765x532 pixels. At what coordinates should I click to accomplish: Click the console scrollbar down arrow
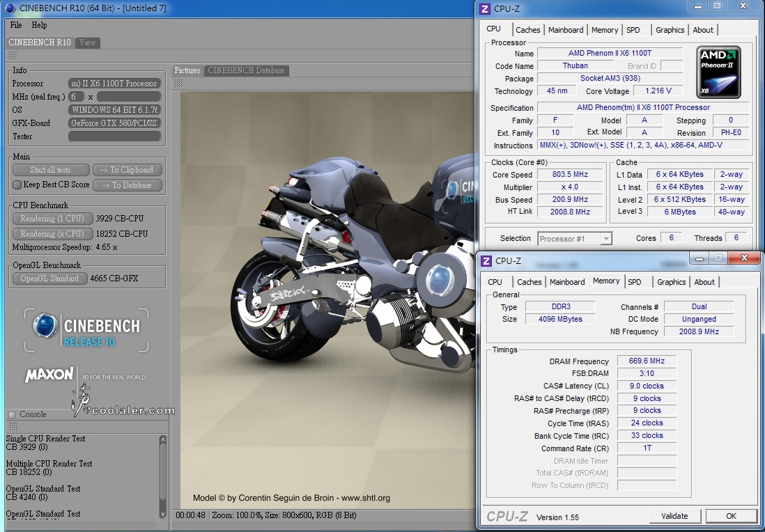click(163, 514)
